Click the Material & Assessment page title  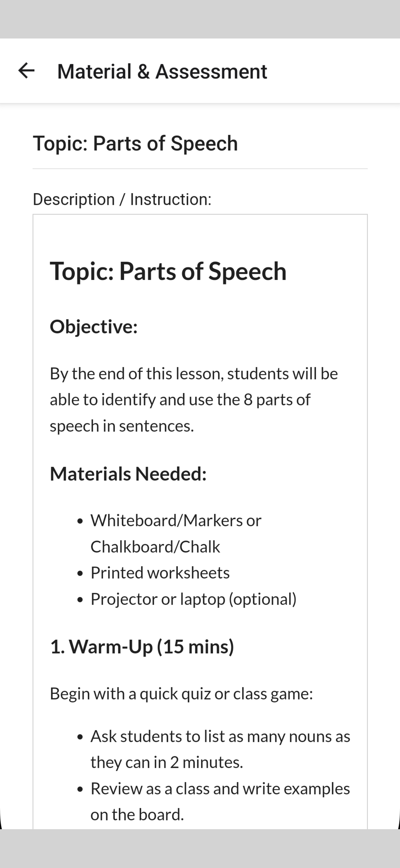(162, 71)
